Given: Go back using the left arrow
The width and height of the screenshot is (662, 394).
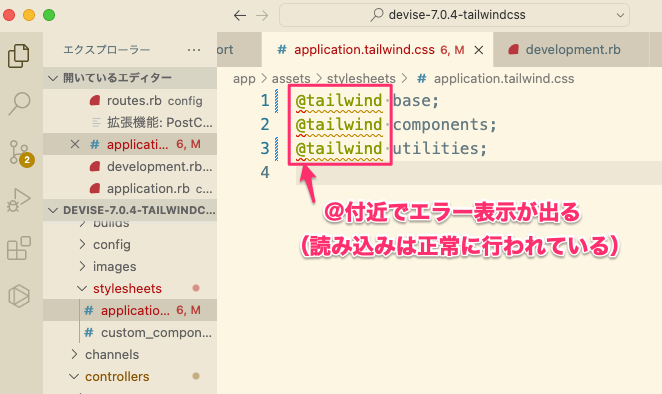Looking at the screenshot, I should [x=239, y=16].
